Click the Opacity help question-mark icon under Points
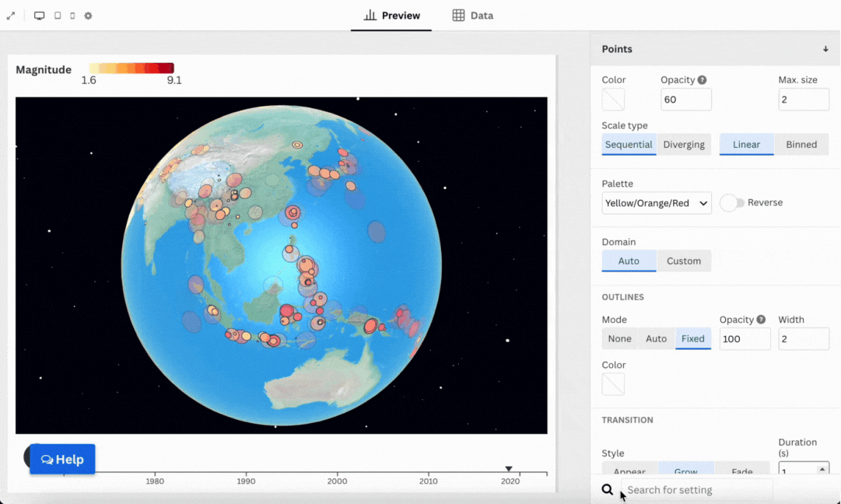 (x=702, y=80)
